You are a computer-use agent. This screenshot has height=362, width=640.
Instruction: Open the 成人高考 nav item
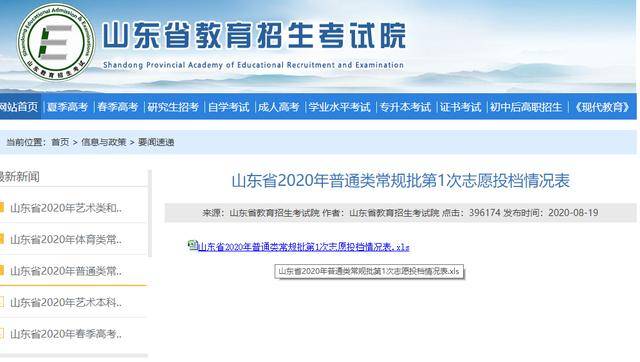pos(279,107)
